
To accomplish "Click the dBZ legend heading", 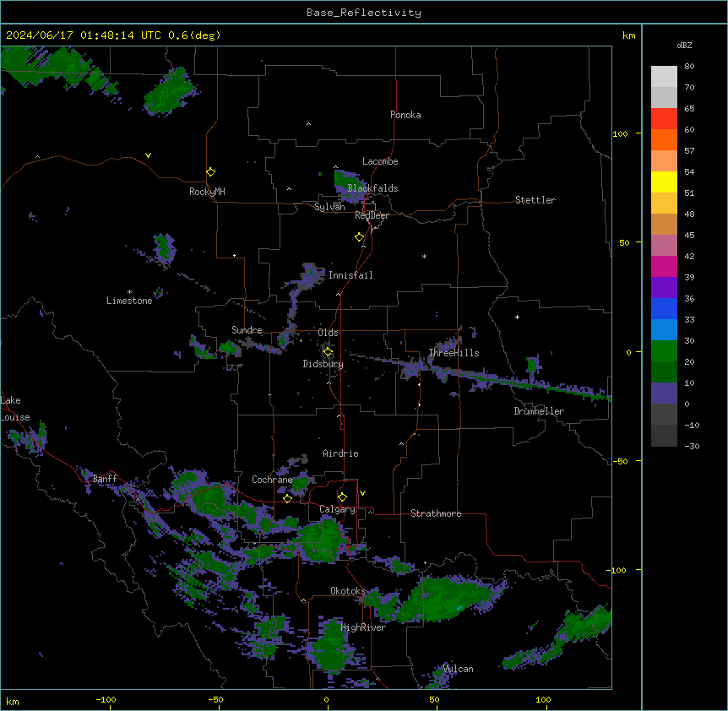I will point(684,45).
